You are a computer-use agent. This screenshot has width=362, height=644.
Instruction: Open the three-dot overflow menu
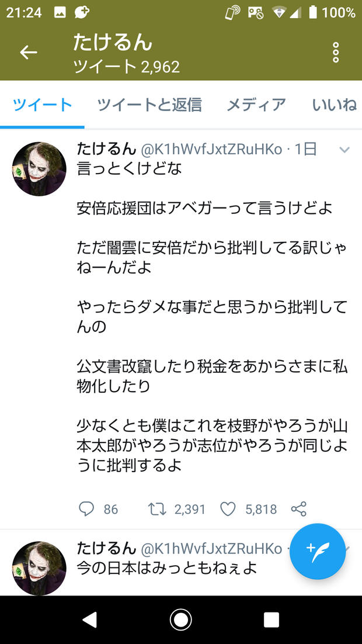(336, 53)
